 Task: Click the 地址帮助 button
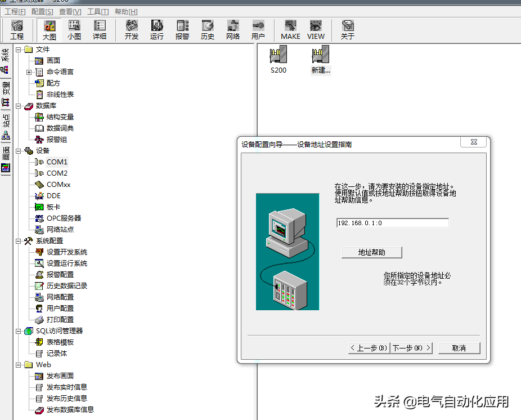click(372, 252)
